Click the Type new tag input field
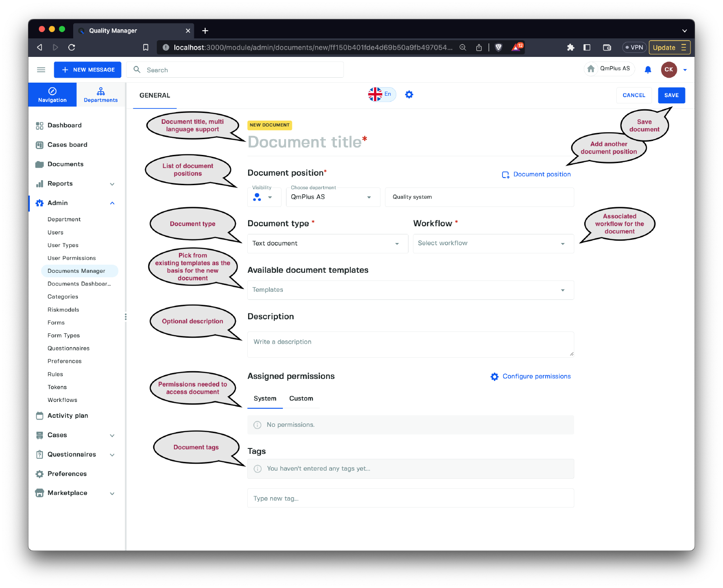 tap(410, 499)
